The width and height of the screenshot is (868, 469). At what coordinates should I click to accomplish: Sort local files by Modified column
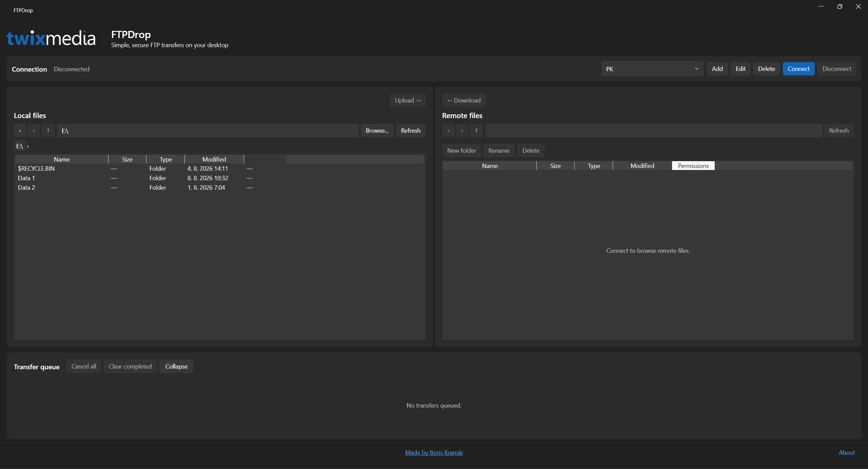click(214, 160)
